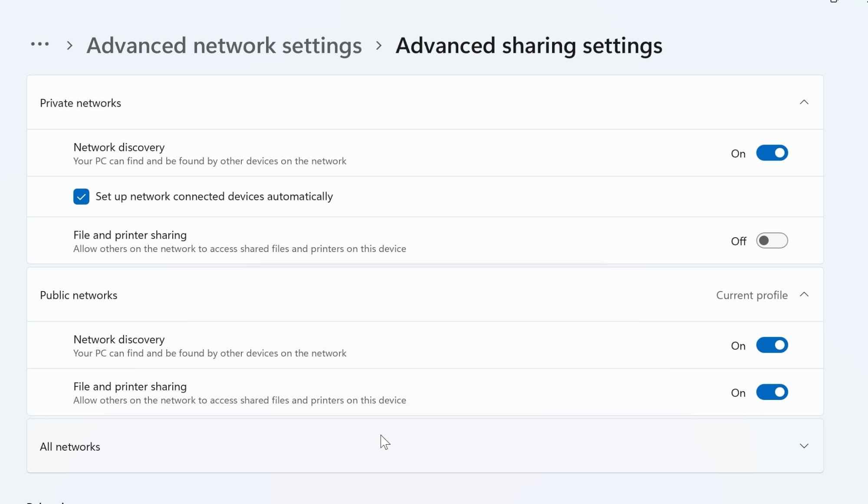Click the breadcrumb ellipsis icon
This screenshot has width=868, height=504.
[x=40, y=44]
